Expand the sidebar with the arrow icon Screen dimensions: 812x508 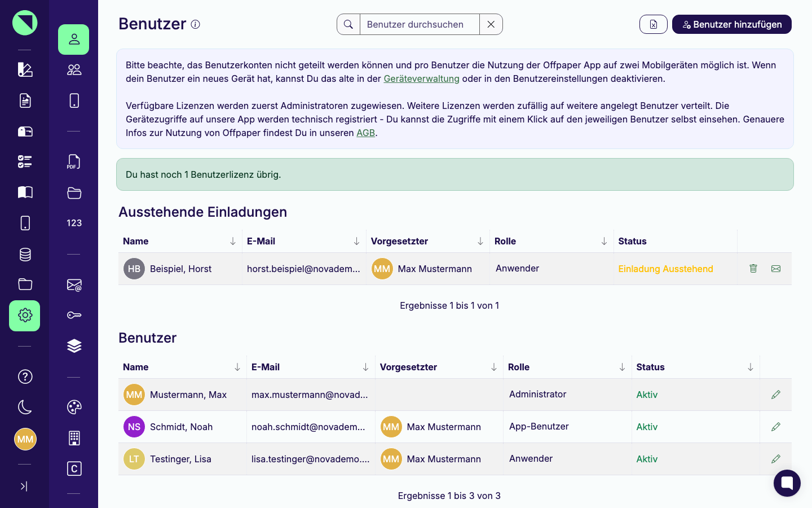point(24,486)
